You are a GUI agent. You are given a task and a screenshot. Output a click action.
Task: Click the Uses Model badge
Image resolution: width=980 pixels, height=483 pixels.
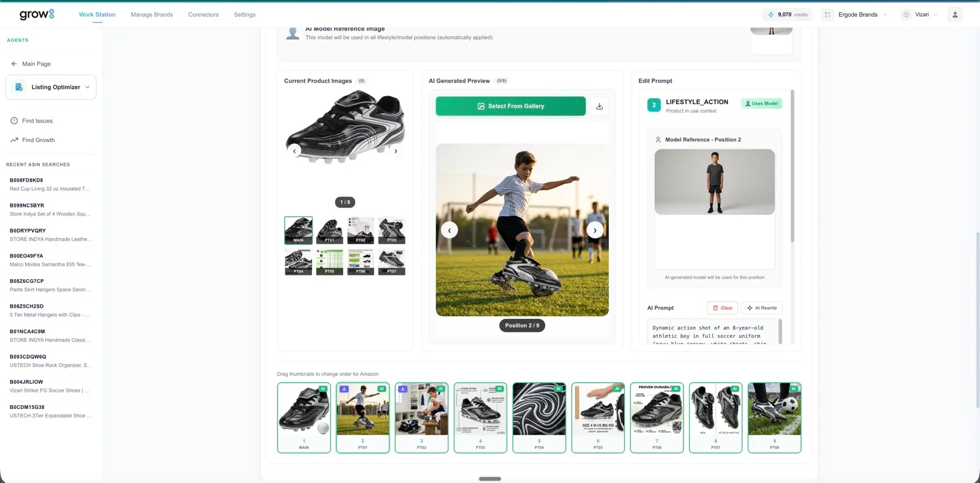point(761,103)
